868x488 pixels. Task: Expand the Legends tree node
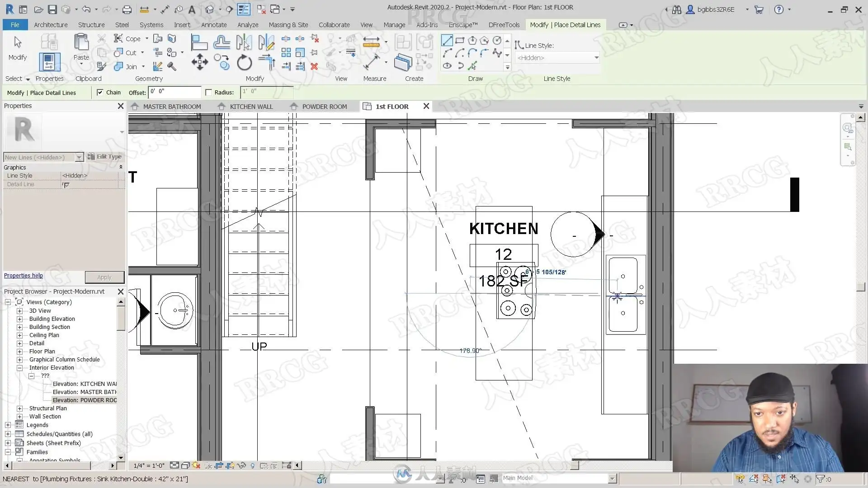tap(8, 425)
